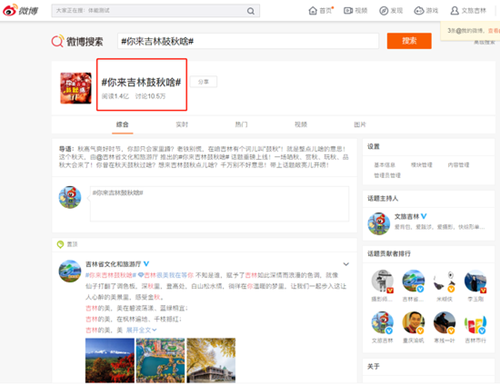Click inside the post compose text box
500x385 pixels.
[x=219, y=204]
